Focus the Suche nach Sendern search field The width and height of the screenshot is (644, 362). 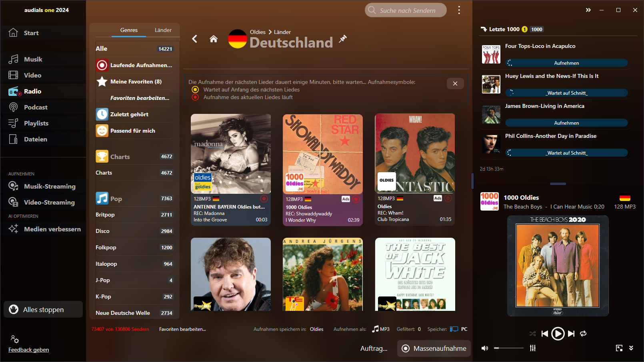406,10
